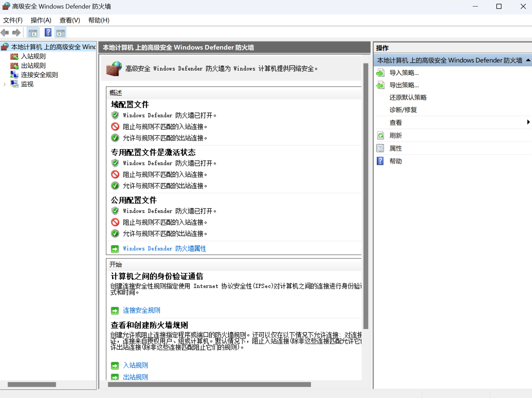This screenshot has width=532, height=398.
Task: Select 监视 in the left tree
Action: [x=27, y=84]
